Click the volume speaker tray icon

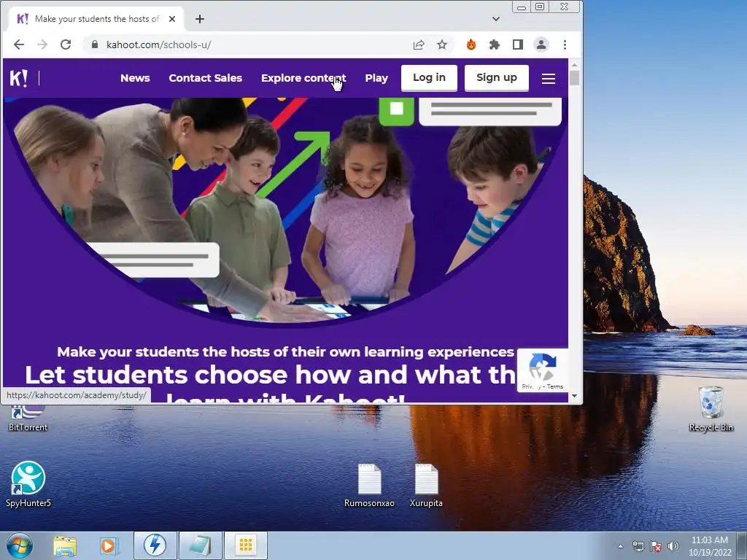point(673,546)
